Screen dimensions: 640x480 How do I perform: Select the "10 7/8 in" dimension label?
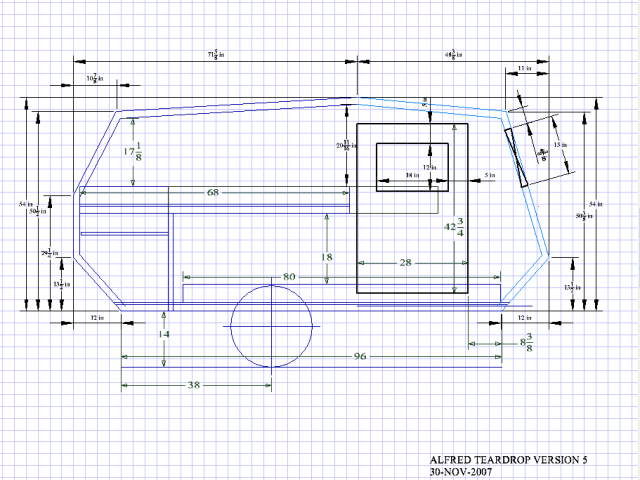[95, 78]
